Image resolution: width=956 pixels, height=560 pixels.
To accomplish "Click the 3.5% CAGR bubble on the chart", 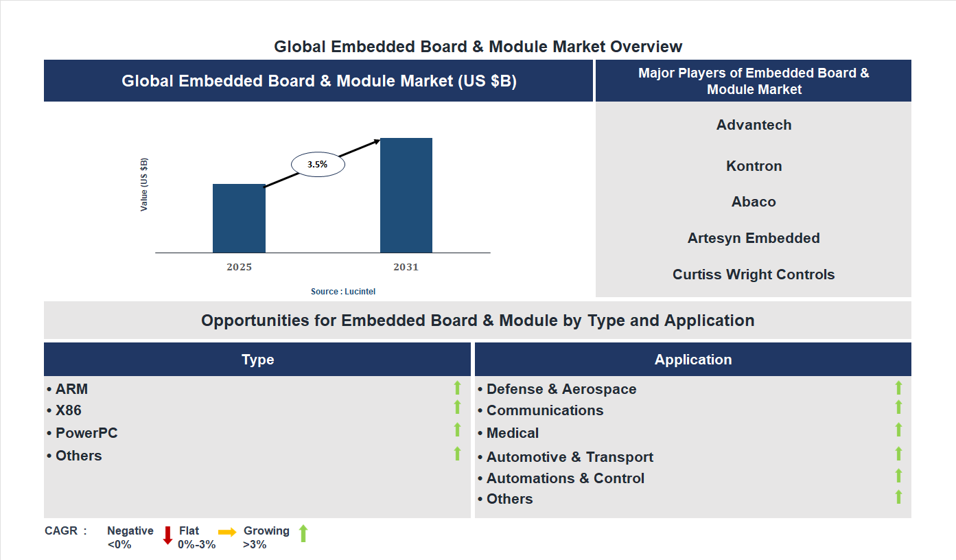I will tap(318, 163).
